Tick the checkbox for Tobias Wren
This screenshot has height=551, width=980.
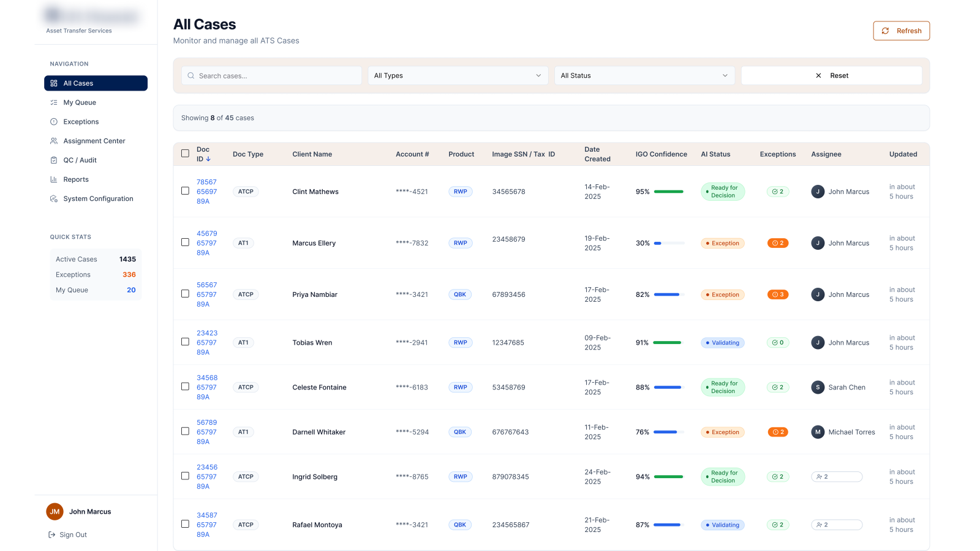(185, 342)
